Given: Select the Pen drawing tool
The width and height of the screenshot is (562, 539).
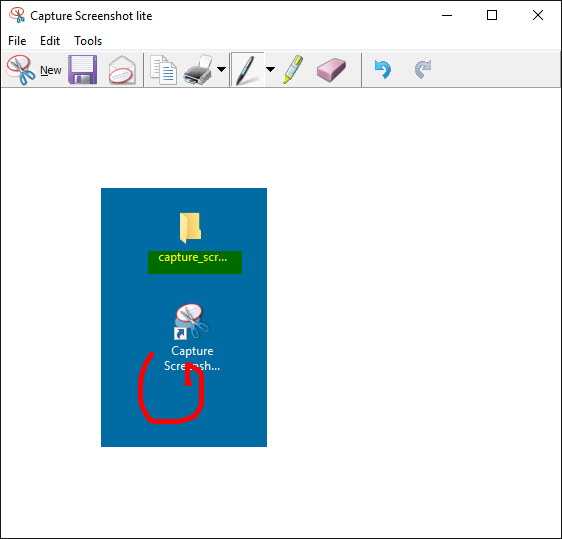Looking at the screenshot, I should 248,70.
